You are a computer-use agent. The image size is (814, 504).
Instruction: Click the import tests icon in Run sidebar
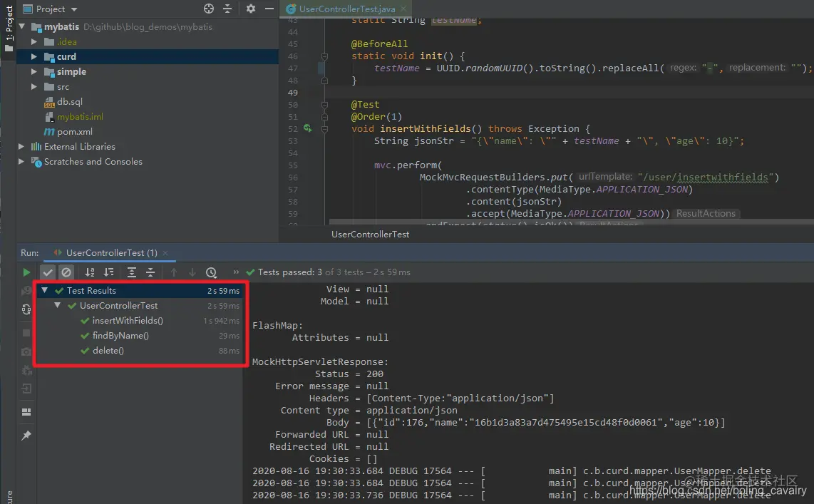pyautogui.click(x=26, y=389)
